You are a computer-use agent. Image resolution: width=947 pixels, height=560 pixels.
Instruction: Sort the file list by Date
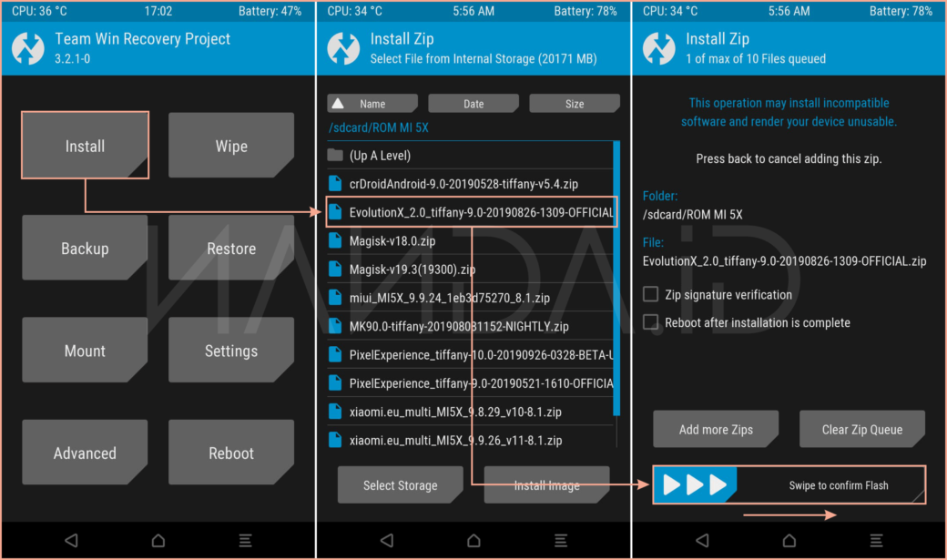pyautogui.click(x=473, y=104)
